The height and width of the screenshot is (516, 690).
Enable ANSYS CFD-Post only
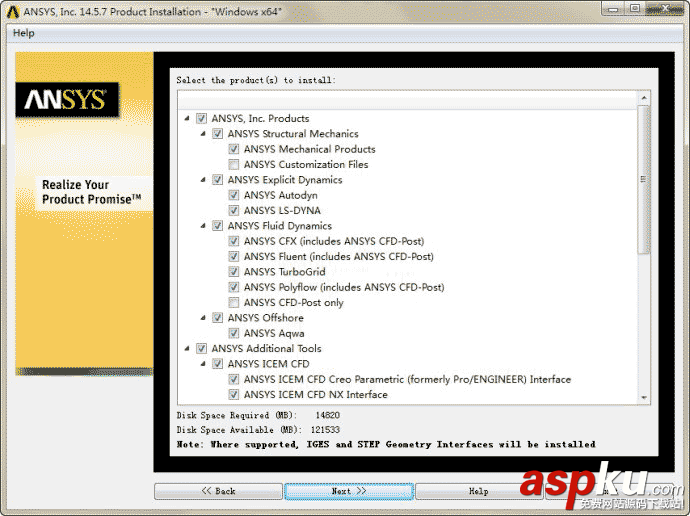(234, 303)
